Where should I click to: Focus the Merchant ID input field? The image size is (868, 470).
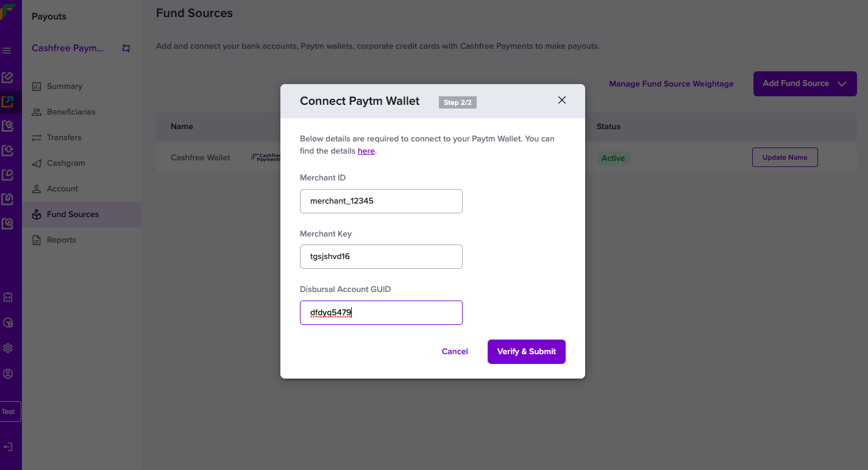pyautogui.click(x=381, y=201)
